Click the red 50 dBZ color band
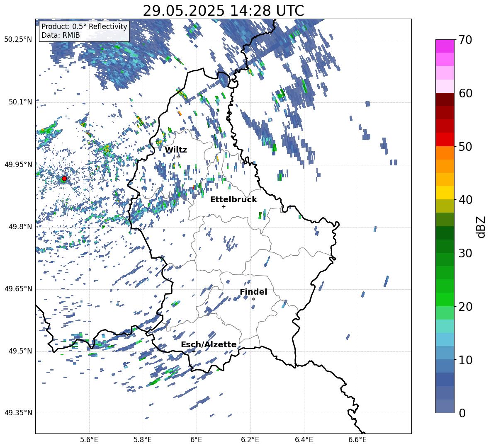 (445, 139)
